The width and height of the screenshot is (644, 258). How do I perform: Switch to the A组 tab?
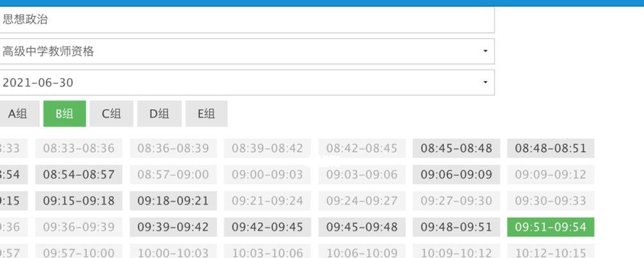coord(19,114)
